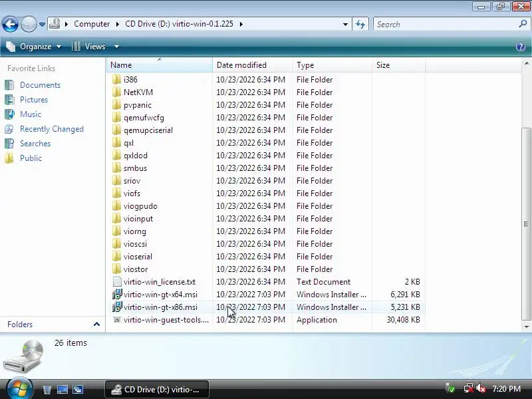Viewport: 532px width, 399px height.
Task: Click the vertical scrollbar thumb
Action: coord(526,224)
